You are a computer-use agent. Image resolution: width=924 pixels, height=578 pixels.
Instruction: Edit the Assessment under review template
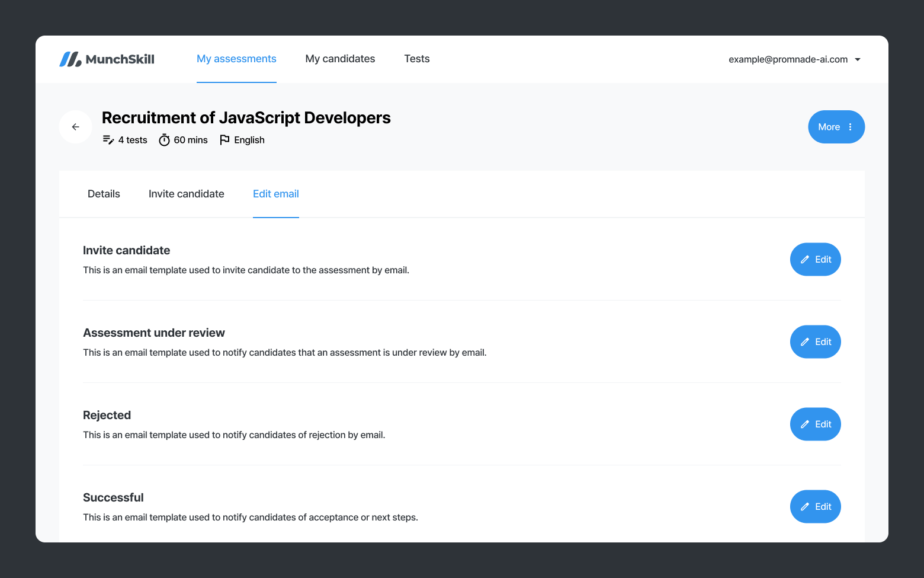point(816,342)
